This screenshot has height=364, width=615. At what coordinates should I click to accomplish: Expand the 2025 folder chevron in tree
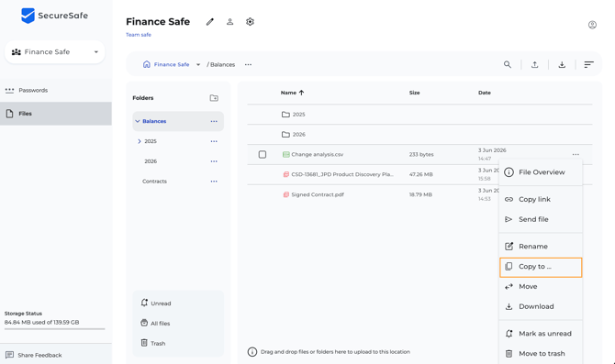point(140,141)
